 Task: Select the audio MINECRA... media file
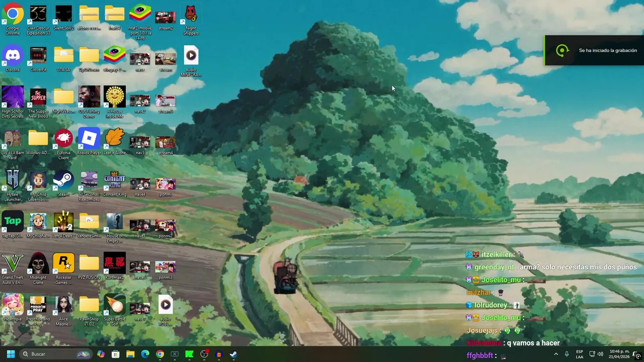191,62
